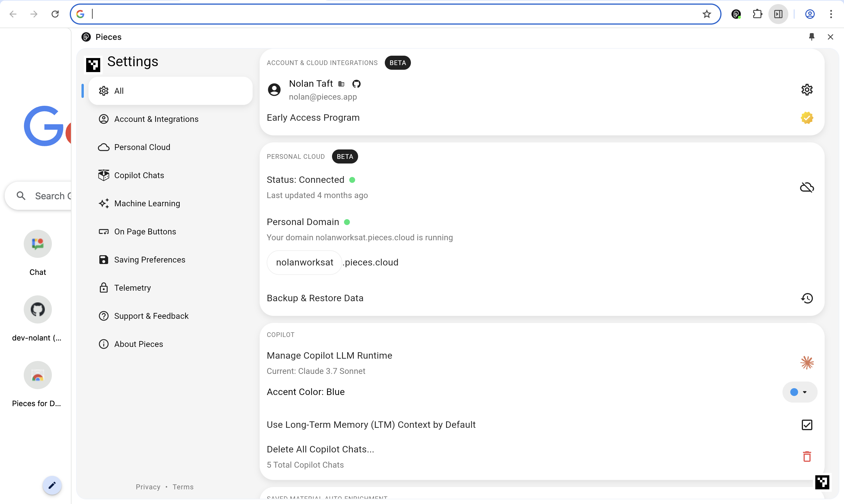Click the Pieces extension icon in toolbar

click(x=736, y=14)
